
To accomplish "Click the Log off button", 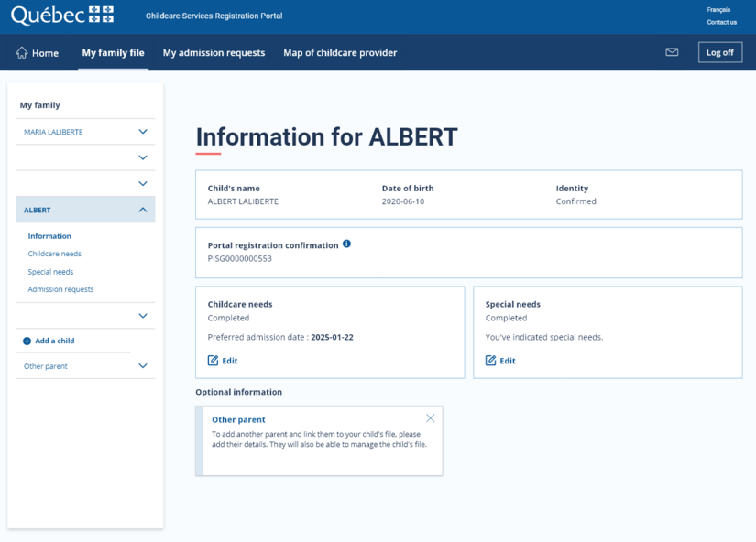I will click(x=719, y=52).
